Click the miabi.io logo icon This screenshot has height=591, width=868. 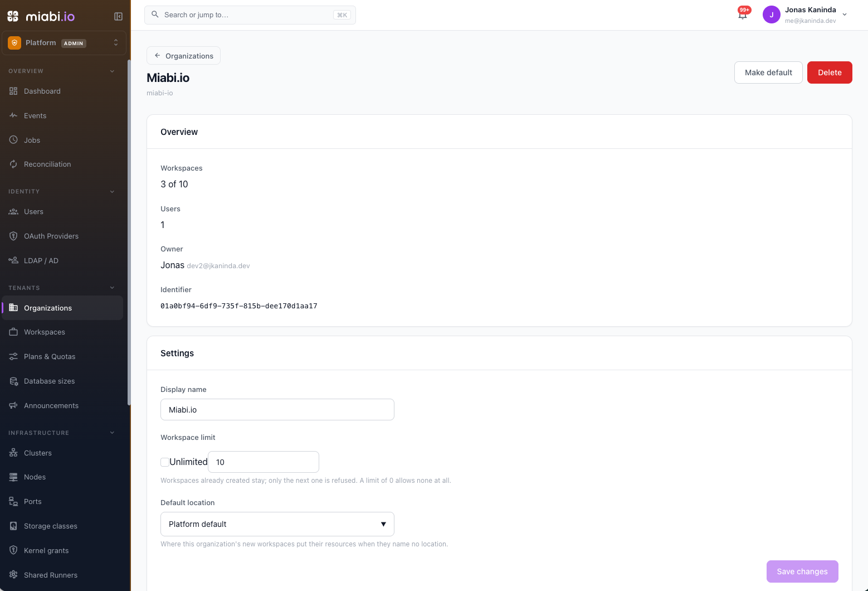(13, 16)
